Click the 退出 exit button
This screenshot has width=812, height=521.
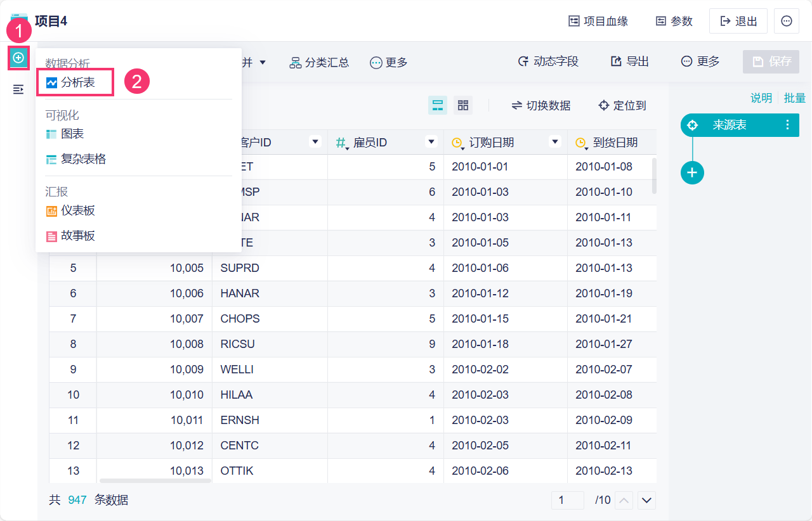[x=738, y=21]
